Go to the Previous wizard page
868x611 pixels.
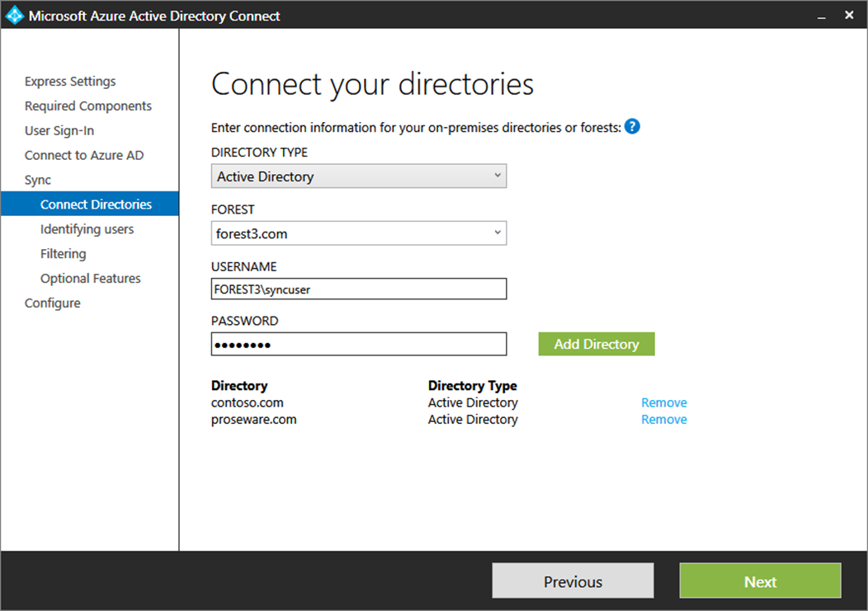[x=573, y=581]
